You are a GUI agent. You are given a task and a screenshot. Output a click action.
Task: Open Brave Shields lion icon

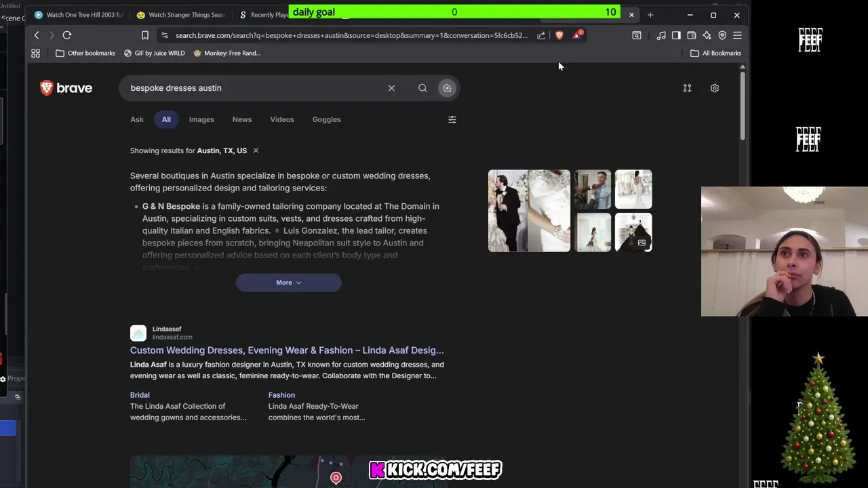[559, 35]
